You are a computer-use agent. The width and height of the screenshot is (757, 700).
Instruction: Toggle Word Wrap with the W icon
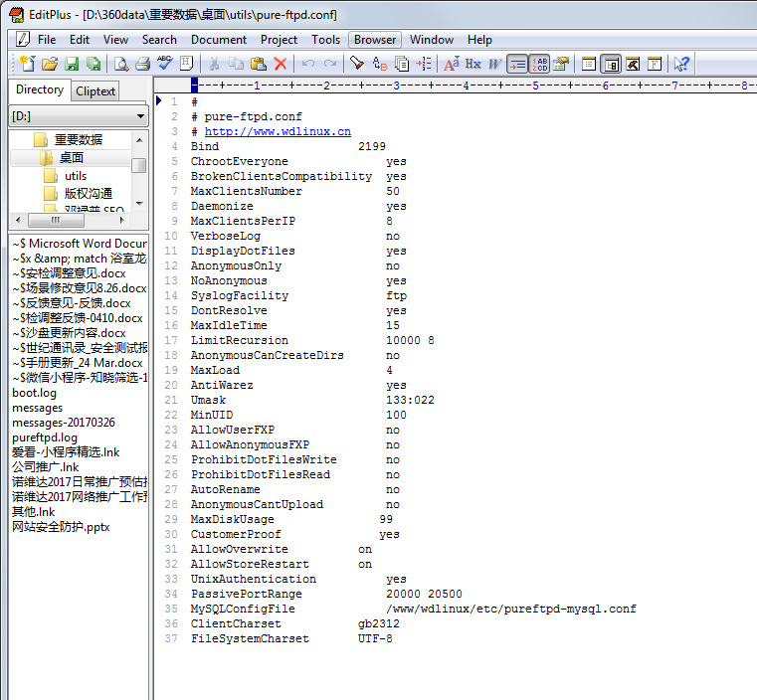coord(494,64)
